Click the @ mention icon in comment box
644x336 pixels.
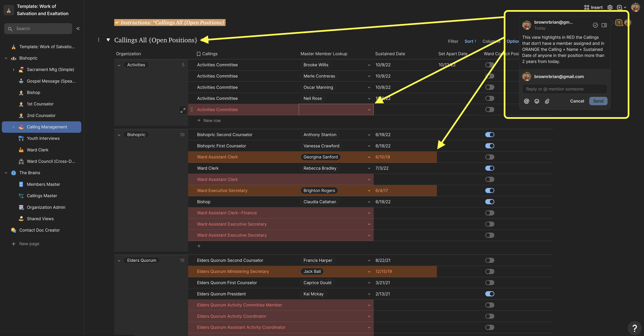tap(526, 101)
